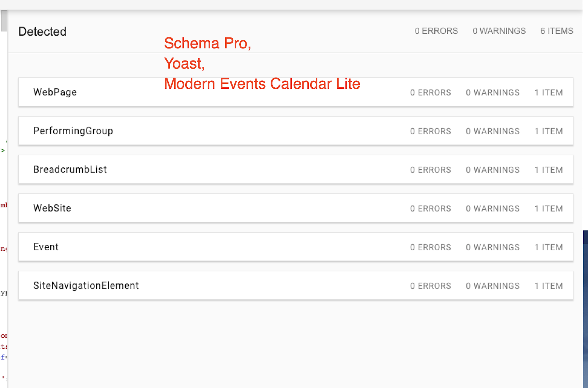Click 1 ITEM in the PerformingGroup row
Screen dimensions: 588x388
tap(548, 131)
